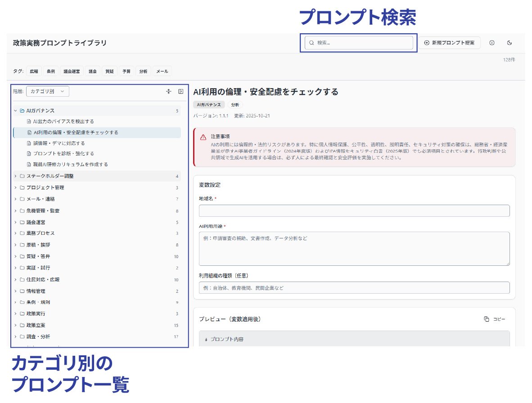Toggle the 広報 tag filter
The width and height of the screenshot is (532, 403).
(x=34, y=71)
